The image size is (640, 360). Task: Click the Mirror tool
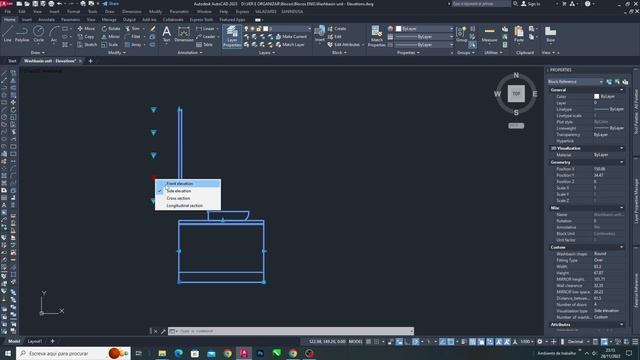(111, 37)
